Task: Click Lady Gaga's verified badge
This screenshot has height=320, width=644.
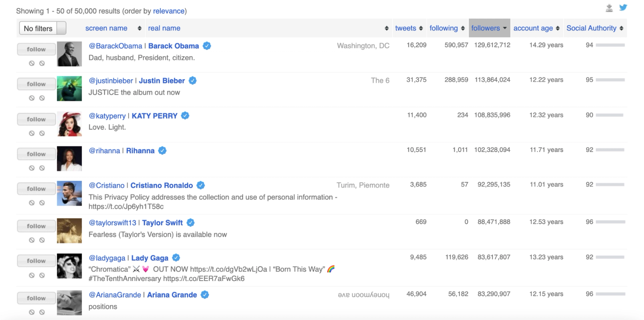Action: 176,258
